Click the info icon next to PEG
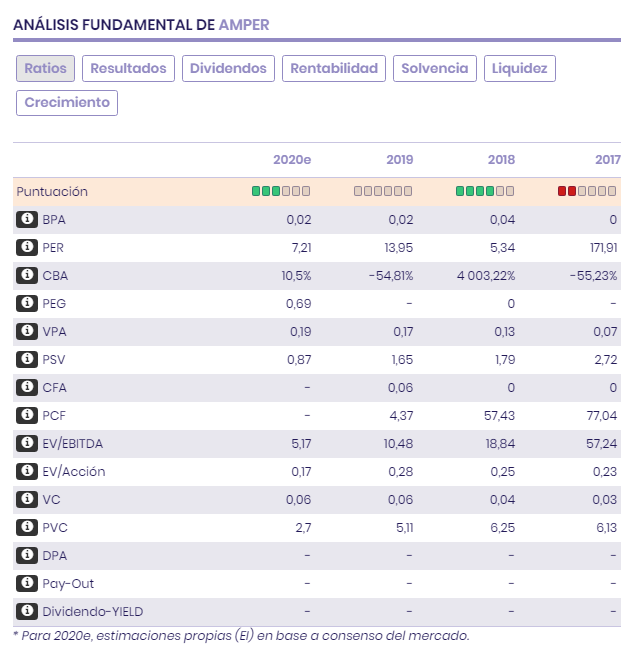The height and width of the screenshot is (652, 631). (27, 303)
